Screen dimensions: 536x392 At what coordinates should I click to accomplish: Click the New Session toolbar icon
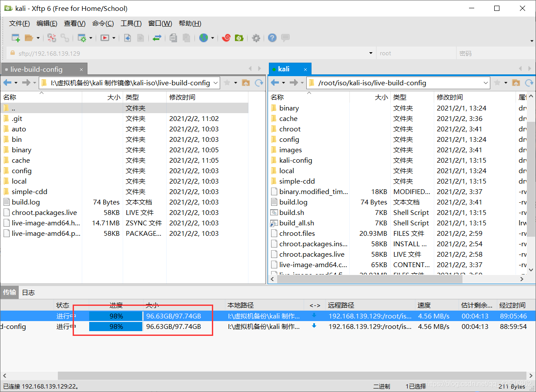(x=16, y=38)
